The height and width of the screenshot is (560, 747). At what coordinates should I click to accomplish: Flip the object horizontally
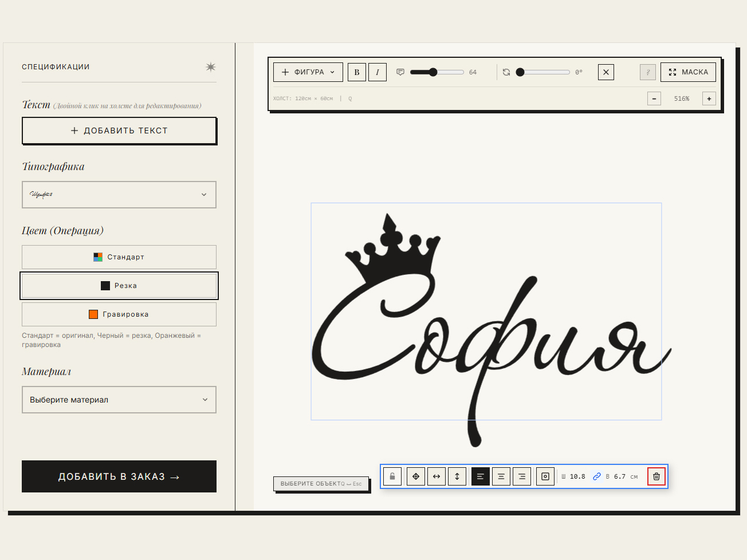coord(437,476)
